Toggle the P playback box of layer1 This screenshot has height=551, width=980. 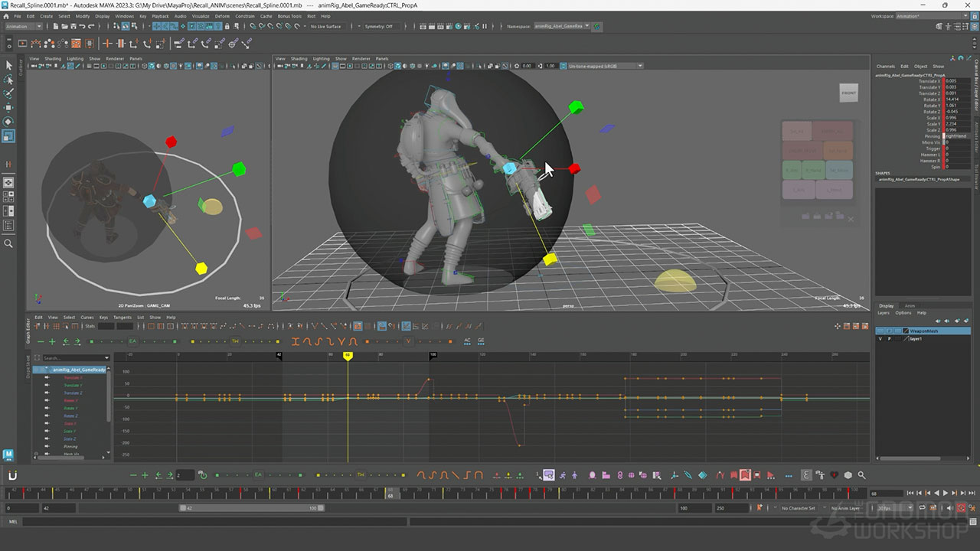click(x=889, y=338)
